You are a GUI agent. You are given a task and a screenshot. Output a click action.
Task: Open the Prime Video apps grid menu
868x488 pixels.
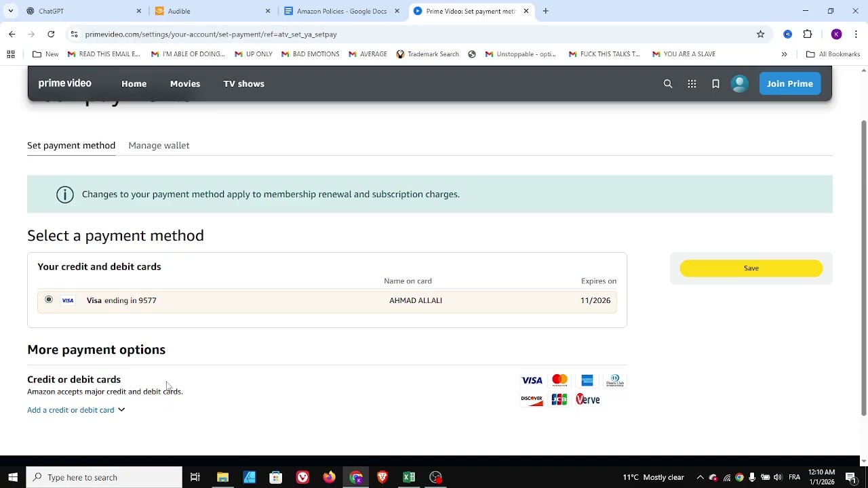692,84
